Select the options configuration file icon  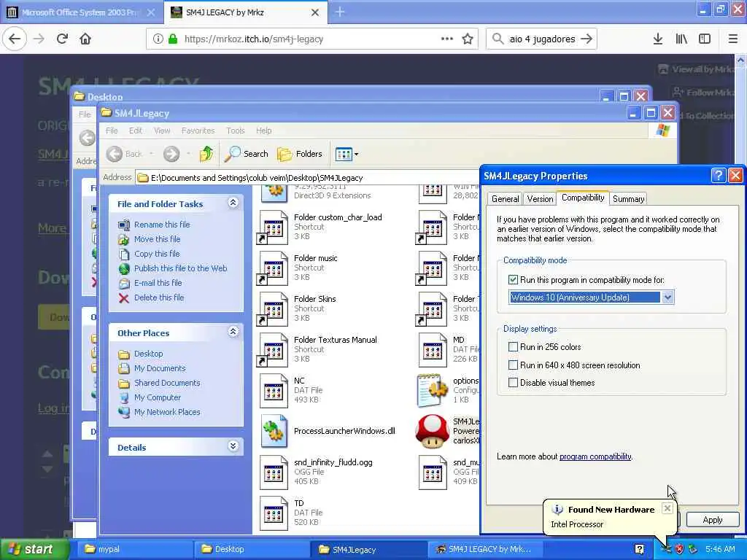(432, 391)
